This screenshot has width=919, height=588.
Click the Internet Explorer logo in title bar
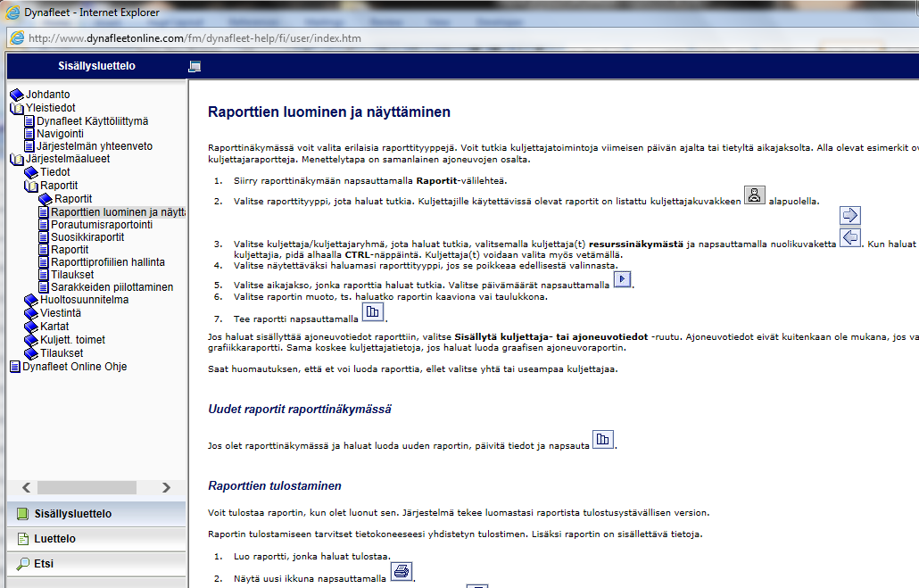coord(12,12)
